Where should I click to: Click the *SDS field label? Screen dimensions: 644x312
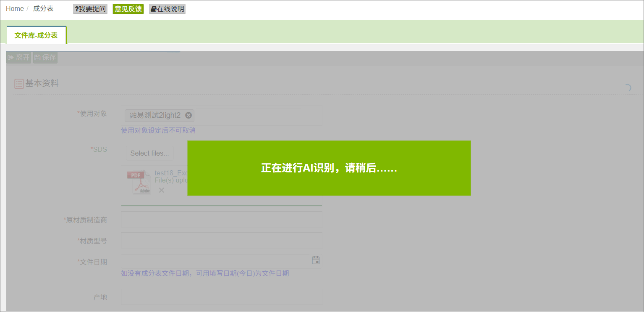point(99,149)
